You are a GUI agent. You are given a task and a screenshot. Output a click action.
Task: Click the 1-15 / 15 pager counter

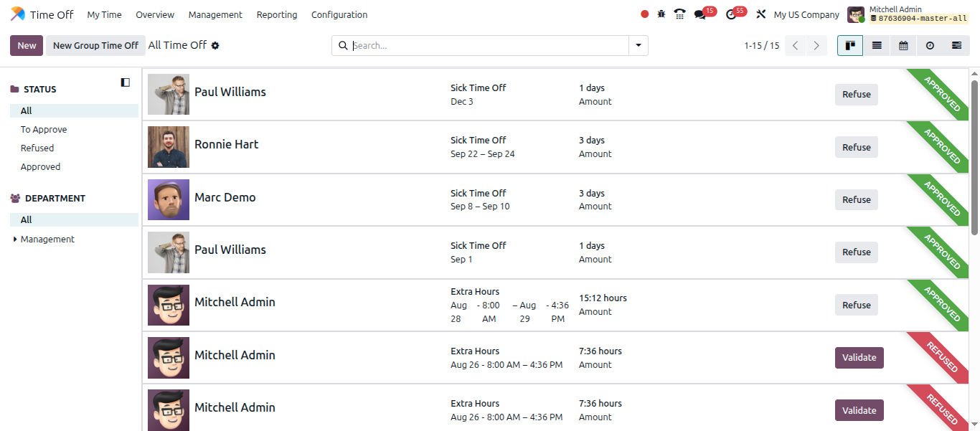761,45
